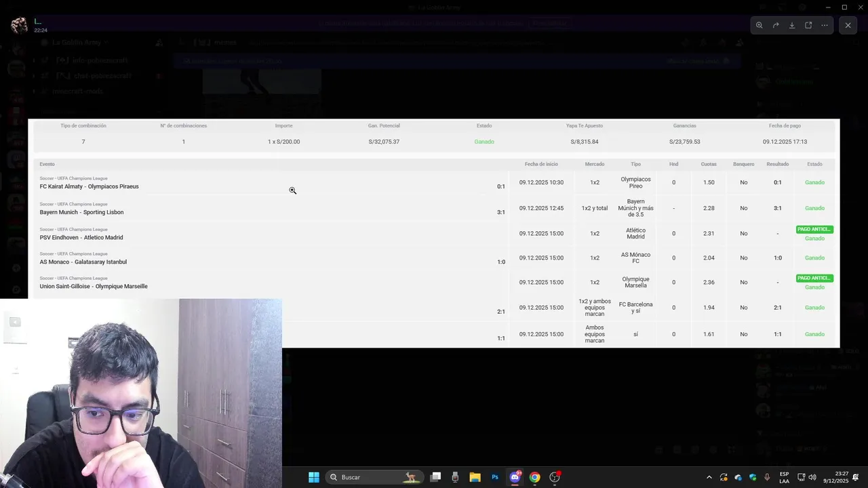The width and height of the screenshot is (868, 488).
Task: Click 'PAGO ANTICI...' badge in Union Saint-Gilloise row
Action: pos(814,278)
